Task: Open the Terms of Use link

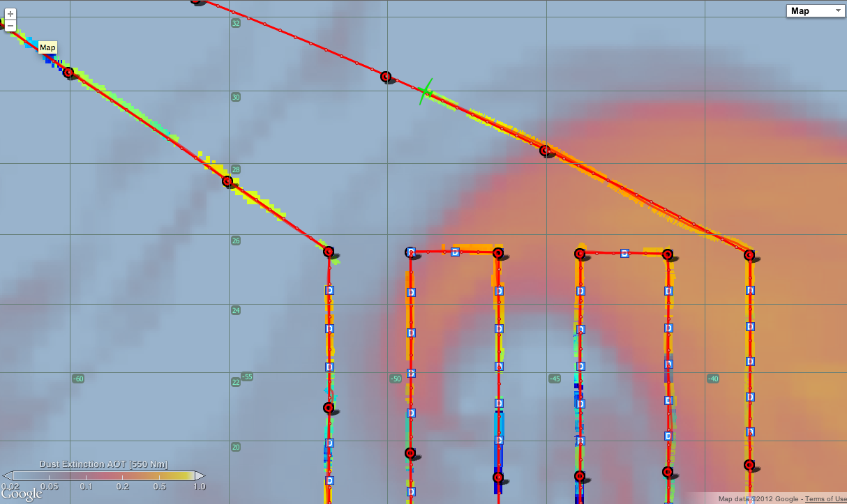Action: [x=825, y=499]
